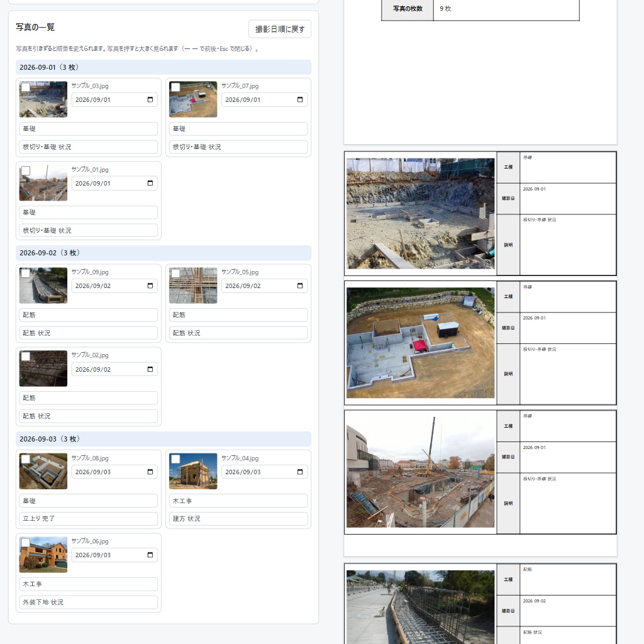The image size is (644, 644).
Task: Open calendar picker for サンプル_04.jpg date
Action: pos(300,472)
